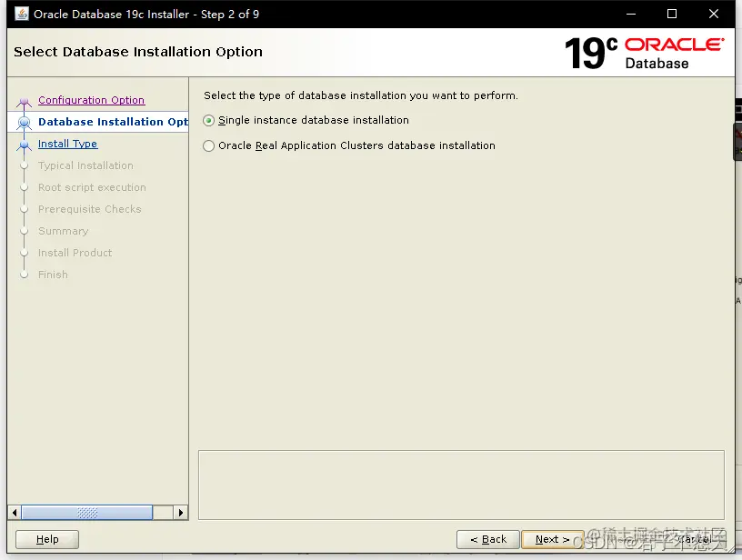Select Single instance database installation radio
The height and width of the screenshot is (560, 742).
(x=209, y=121)
